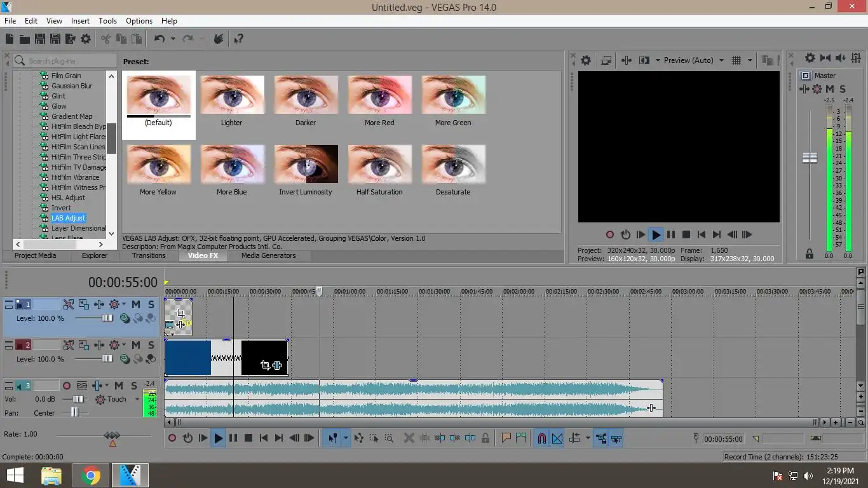Open the Auto Ripple dropdown arrow
The width and height of the screenshot is (868, 488).
click(x=588, y=438)
